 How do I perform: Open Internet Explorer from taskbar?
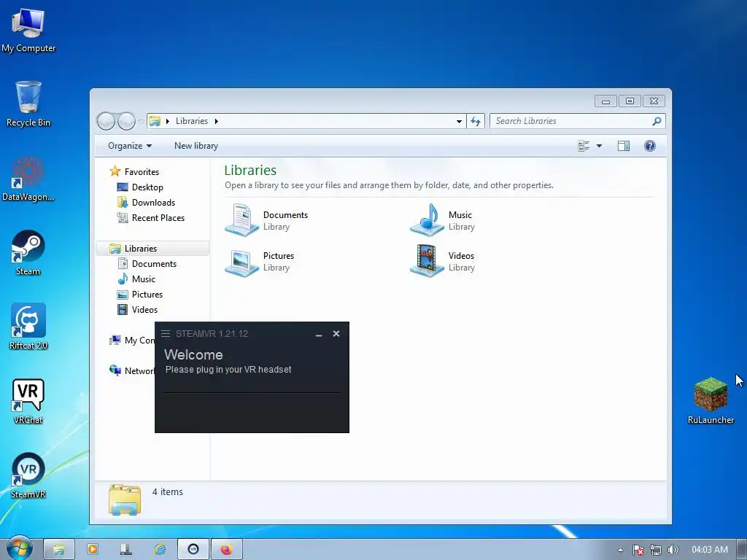tap(160, 550)
